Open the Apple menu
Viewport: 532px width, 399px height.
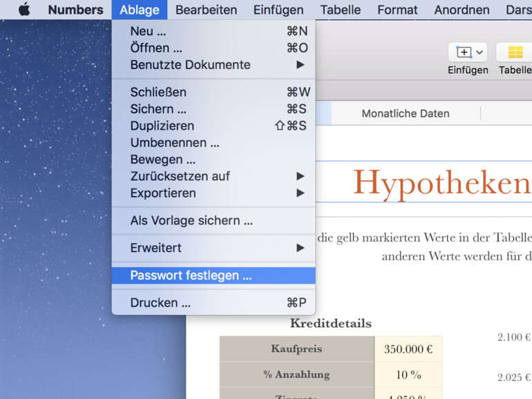click(24, 9)
